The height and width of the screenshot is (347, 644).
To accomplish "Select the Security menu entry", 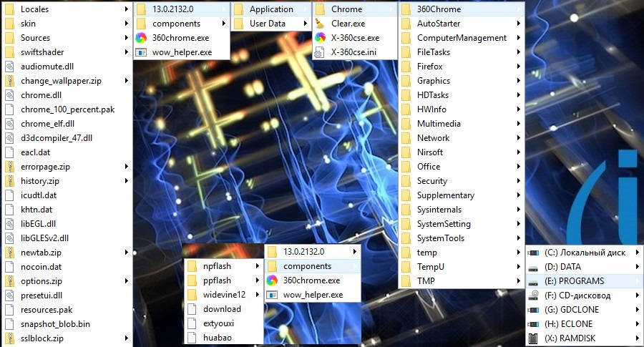I will pyautogui.click(x=462, y=181).
